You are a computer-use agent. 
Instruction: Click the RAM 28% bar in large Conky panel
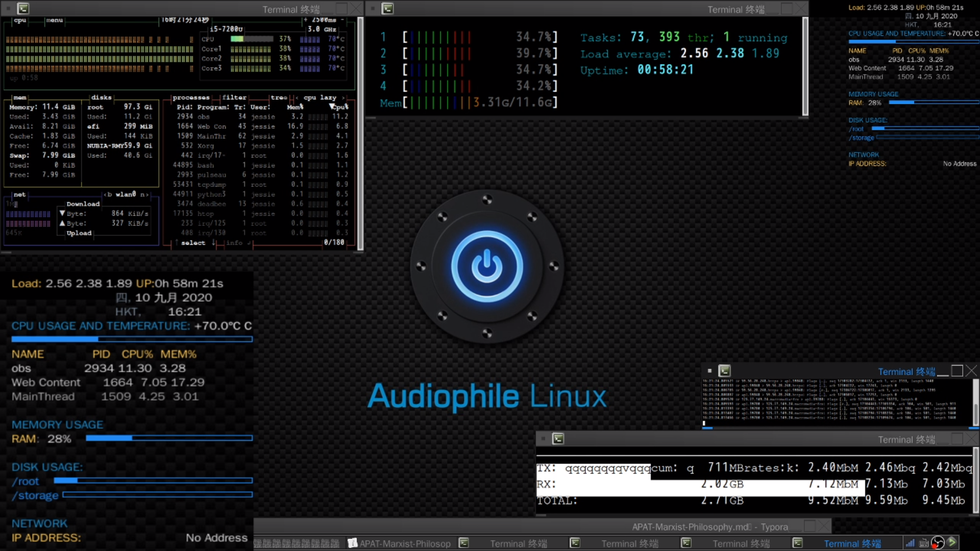tap(169, 438)
